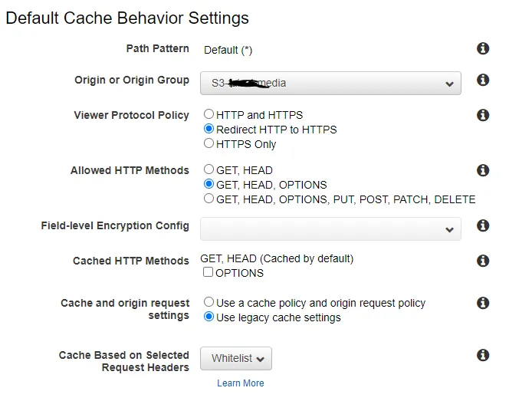Expand Field-level Encryption Config dropdown

tap(330, 229)
